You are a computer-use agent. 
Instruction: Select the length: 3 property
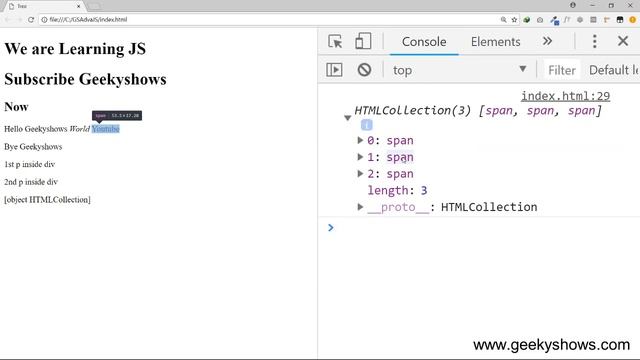pyautogui.click(x=397, y=190)
